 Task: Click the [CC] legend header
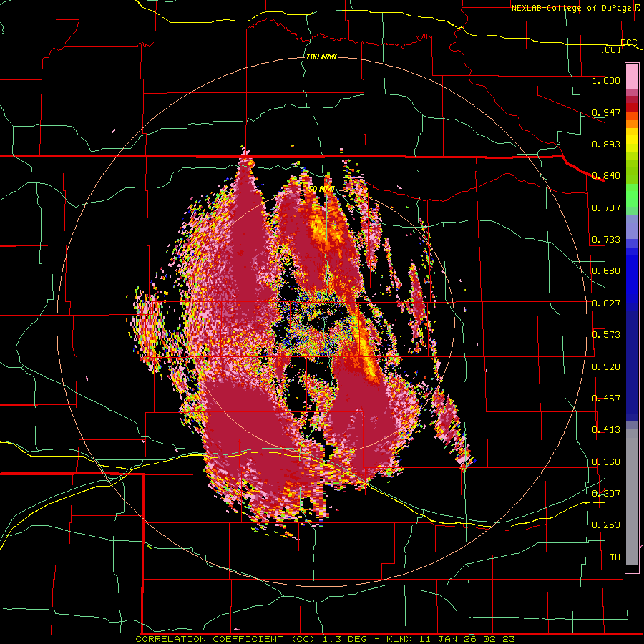611,49
